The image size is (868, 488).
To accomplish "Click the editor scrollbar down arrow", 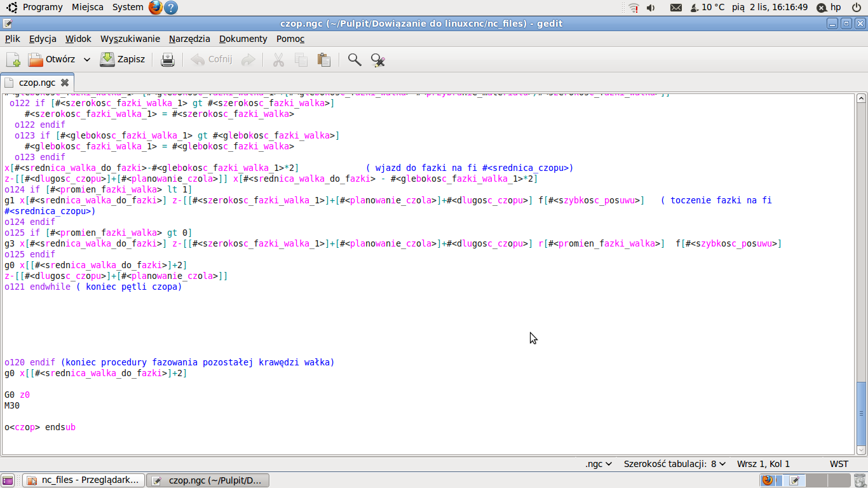I will (861, 449).
